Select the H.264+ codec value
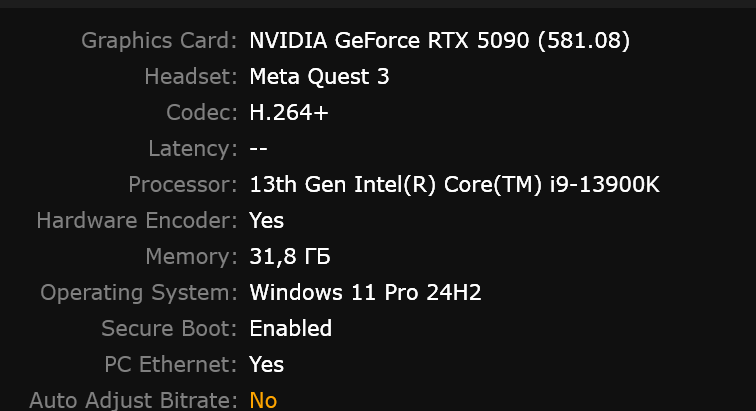 click(289, 112)
